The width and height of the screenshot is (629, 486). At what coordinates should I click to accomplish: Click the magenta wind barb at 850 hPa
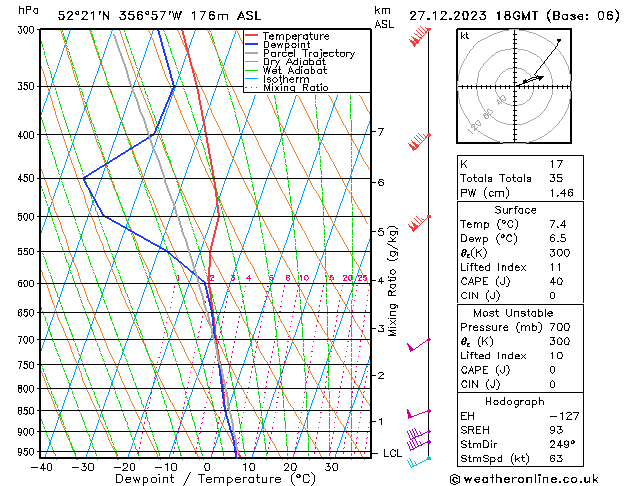click(418, 414)
